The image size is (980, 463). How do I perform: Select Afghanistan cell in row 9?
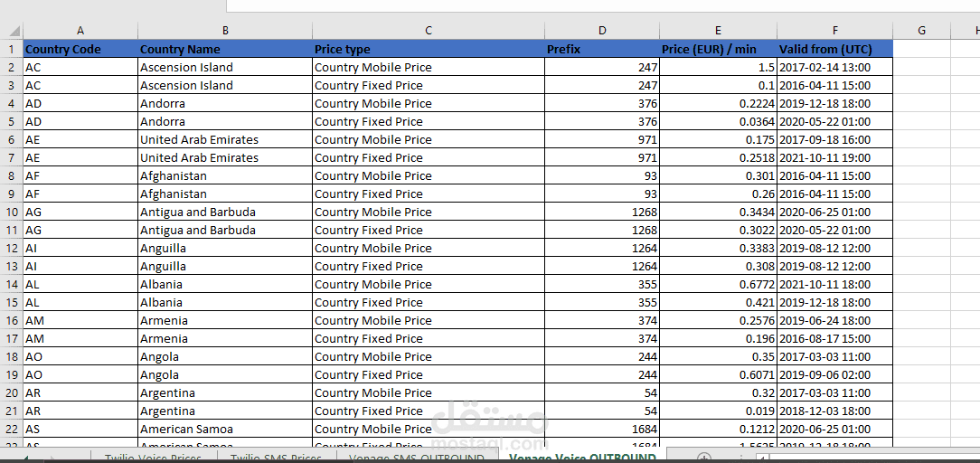[225, 194]
